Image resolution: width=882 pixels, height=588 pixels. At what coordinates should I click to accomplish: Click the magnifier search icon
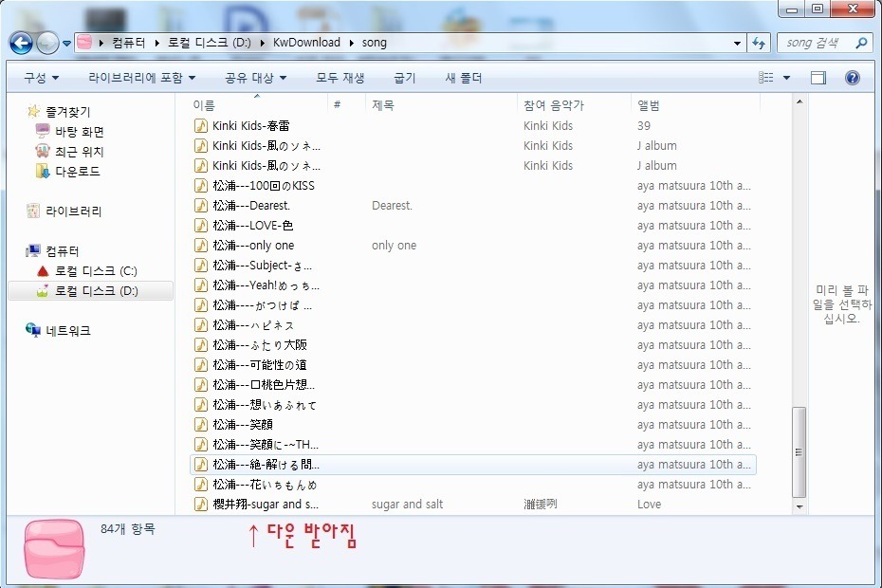click(860, 43)
